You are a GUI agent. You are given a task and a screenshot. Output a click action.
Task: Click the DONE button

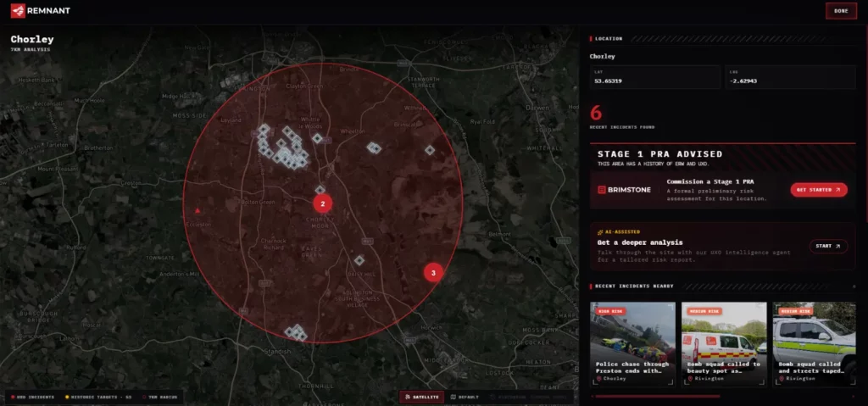(841, 11)
